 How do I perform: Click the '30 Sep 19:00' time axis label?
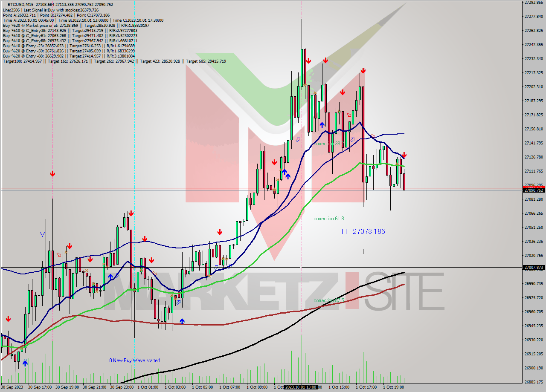point(67,387)
